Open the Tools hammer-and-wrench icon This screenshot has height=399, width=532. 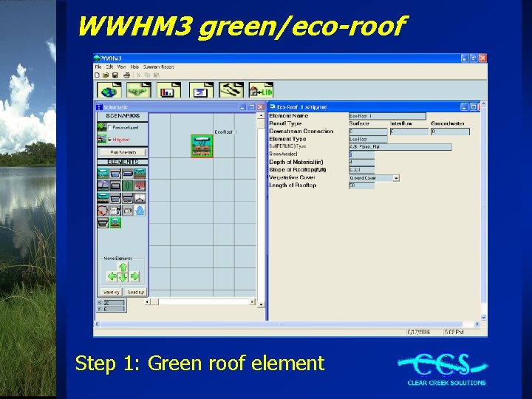[231, 90]
